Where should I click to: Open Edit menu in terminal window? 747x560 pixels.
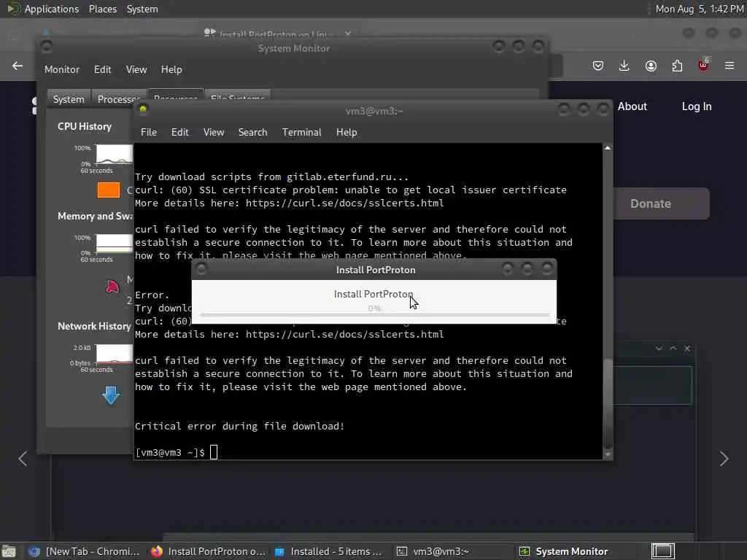tap(180, 133)
